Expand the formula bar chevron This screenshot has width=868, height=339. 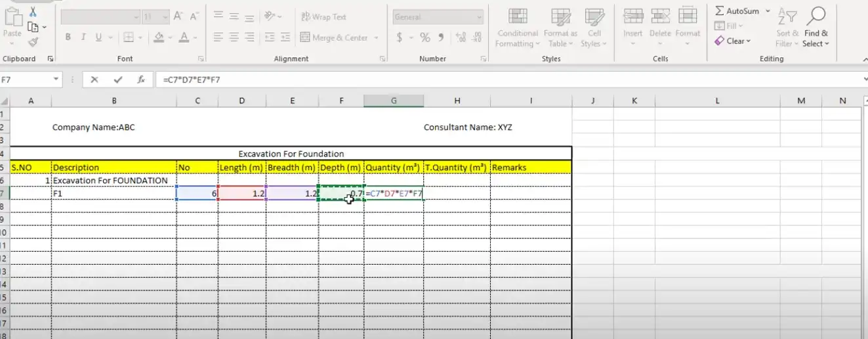coord(864,79)
